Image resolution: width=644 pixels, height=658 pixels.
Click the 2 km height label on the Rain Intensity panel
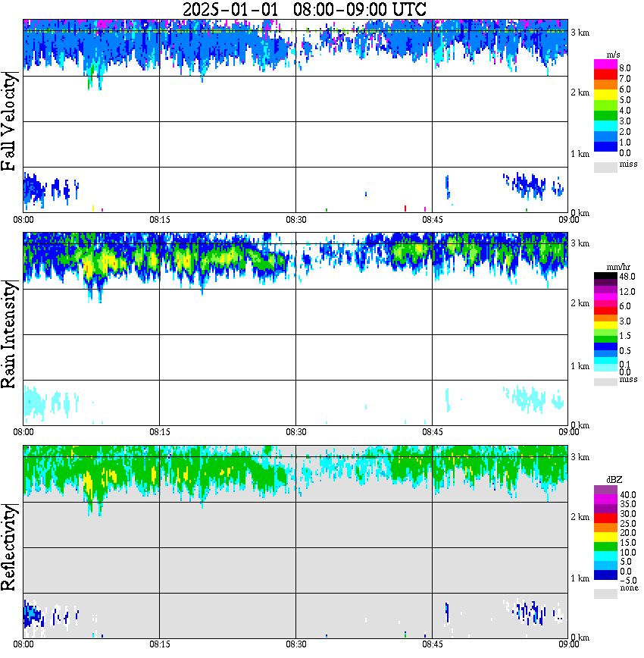click(580, 303)
